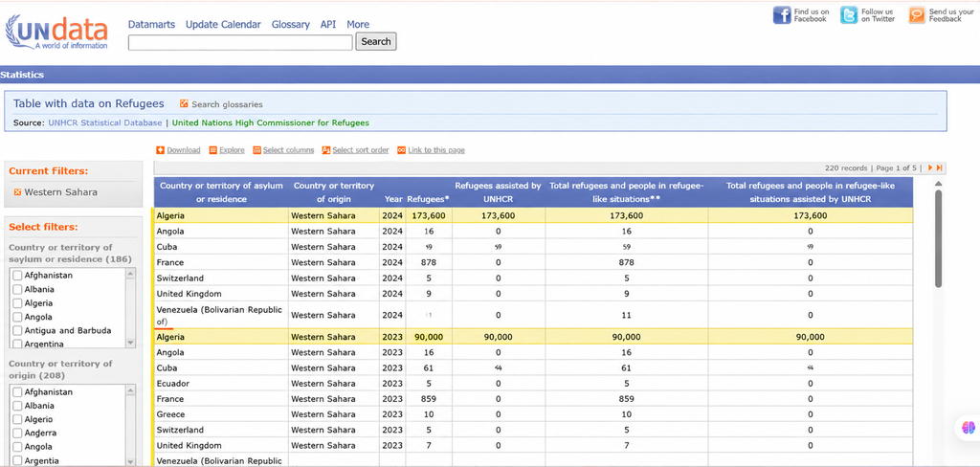Viewport: 980px width, 467px height.
Task: Click Refugees assisted by UNHCR header
Action: tap(498, 192)
